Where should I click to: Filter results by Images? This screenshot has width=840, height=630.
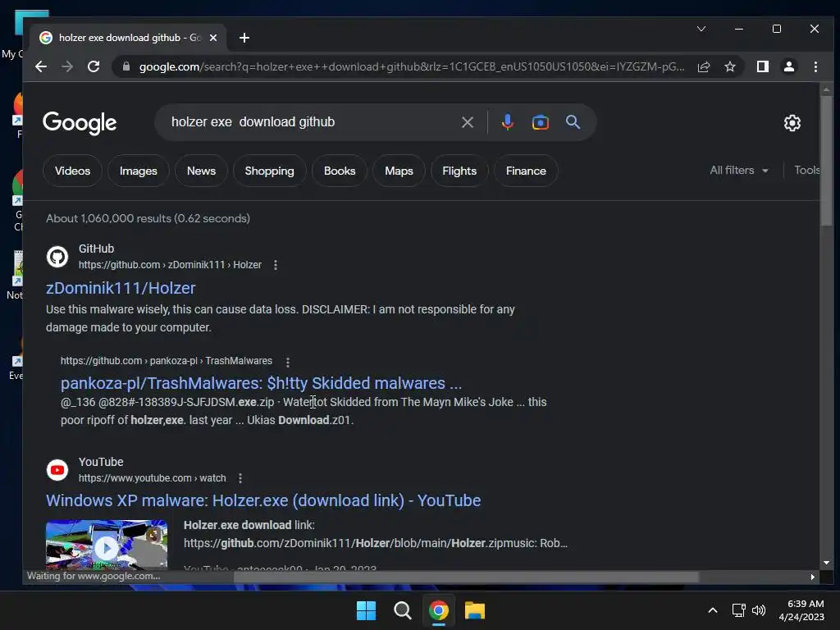pyautogui.click(x=138, y=171)
